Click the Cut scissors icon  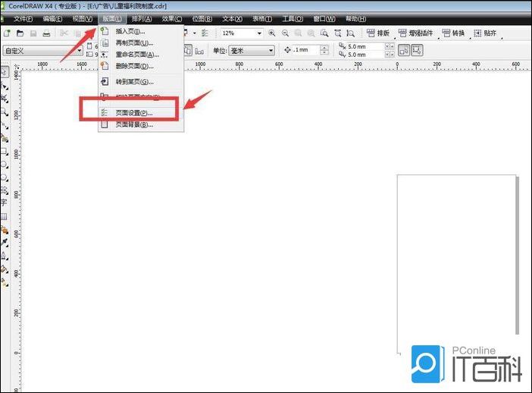(x=64, y=33)
